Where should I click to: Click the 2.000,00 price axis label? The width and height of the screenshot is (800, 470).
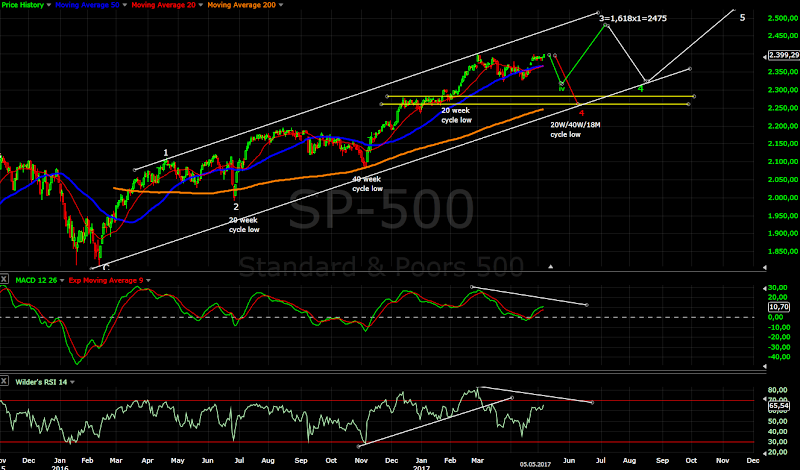(x=783, y=198)
